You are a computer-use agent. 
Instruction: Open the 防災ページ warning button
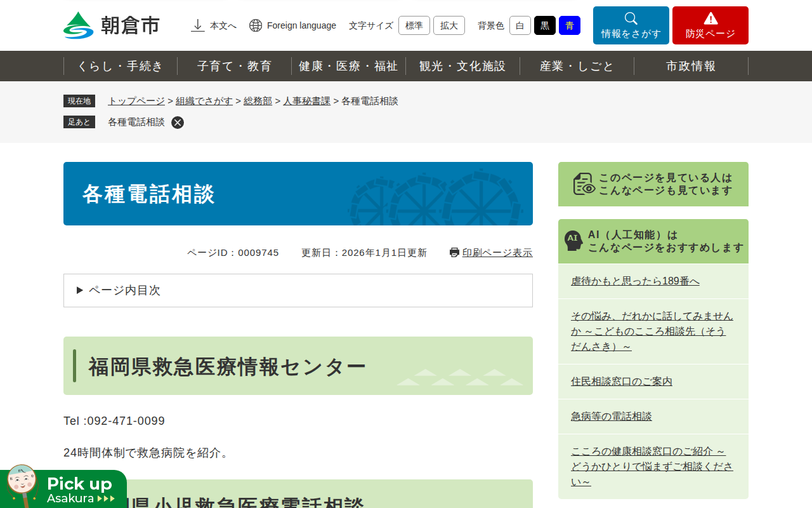(x=710, y=25)
